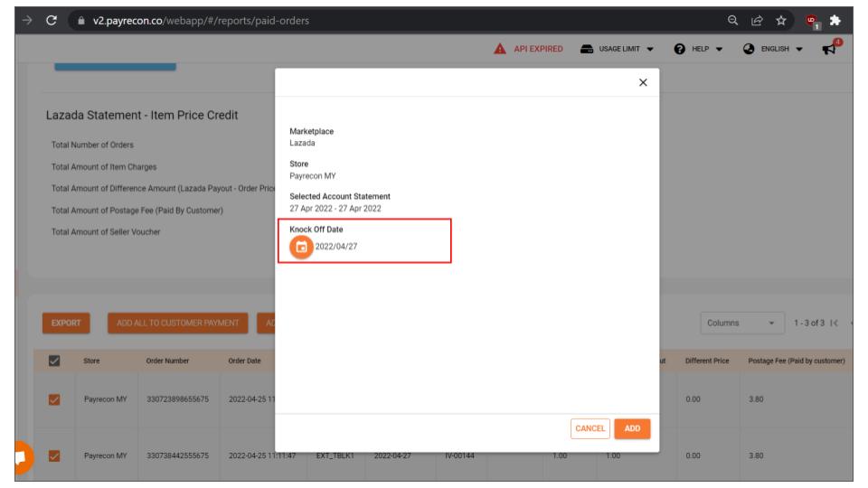Click the Payrecon MY store value in dialog
The height and width of the screenshot is (488, 868).
(x=313, y=176)
